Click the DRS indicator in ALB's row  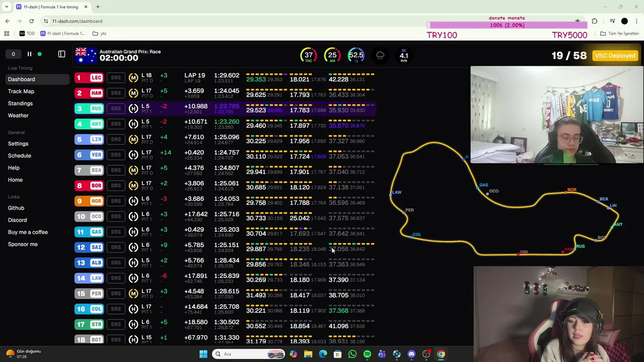coord(116,262)
